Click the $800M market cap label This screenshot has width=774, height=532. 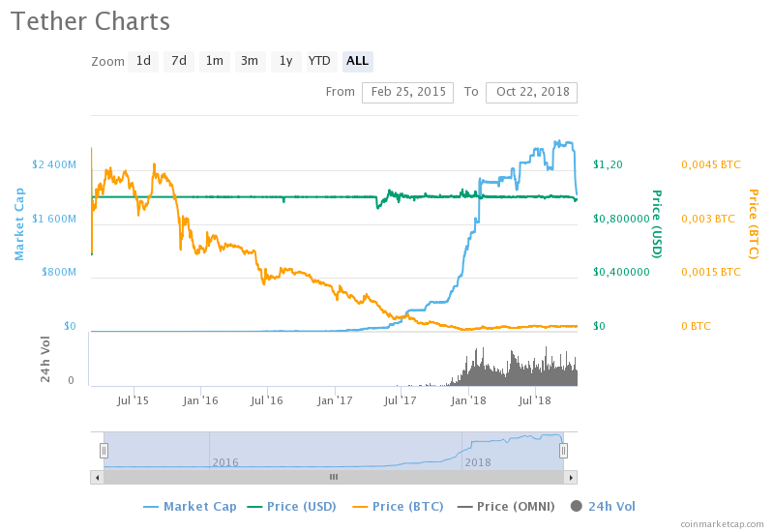[x=59, y=272]
